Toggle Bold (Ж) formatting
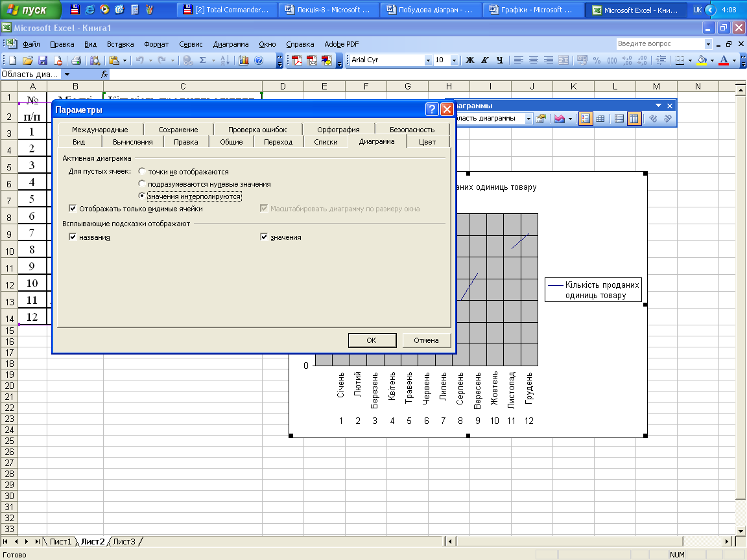Viewport: 747px width, 560px height. click(x=470, y=60)
